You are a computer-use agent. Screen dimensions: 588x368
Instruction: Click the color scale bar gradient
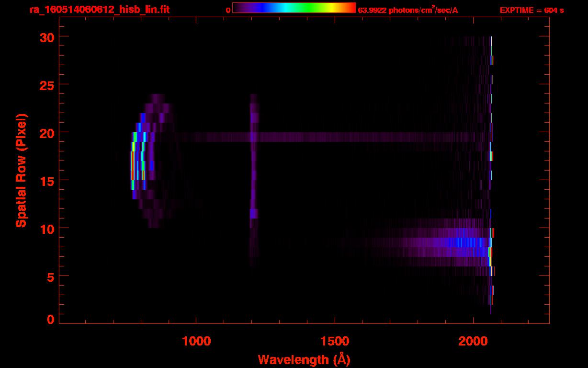pos(294,8)
